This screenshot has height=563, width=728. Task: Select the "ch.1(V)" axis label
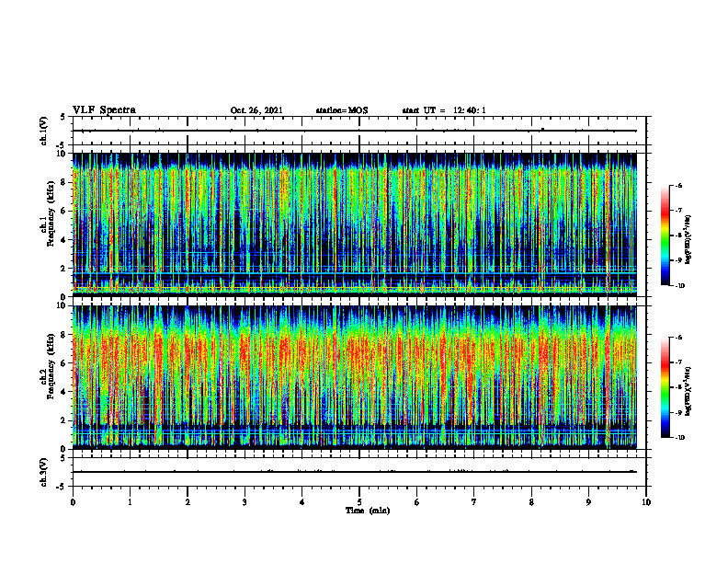tap(43, 131)
